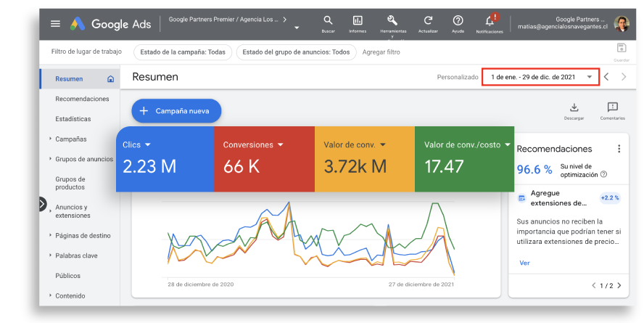Expand the Palabras clave section

[51, 255]
